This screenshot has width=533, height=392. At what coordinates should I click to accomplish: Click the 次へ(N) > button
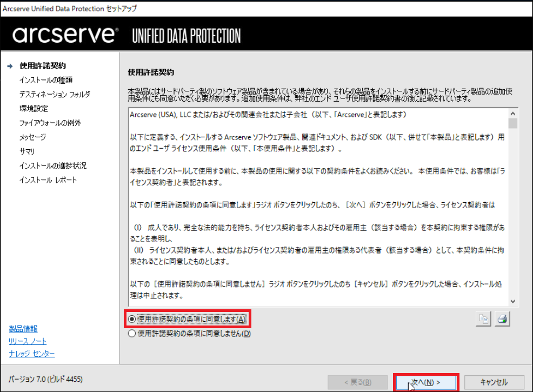426,382
